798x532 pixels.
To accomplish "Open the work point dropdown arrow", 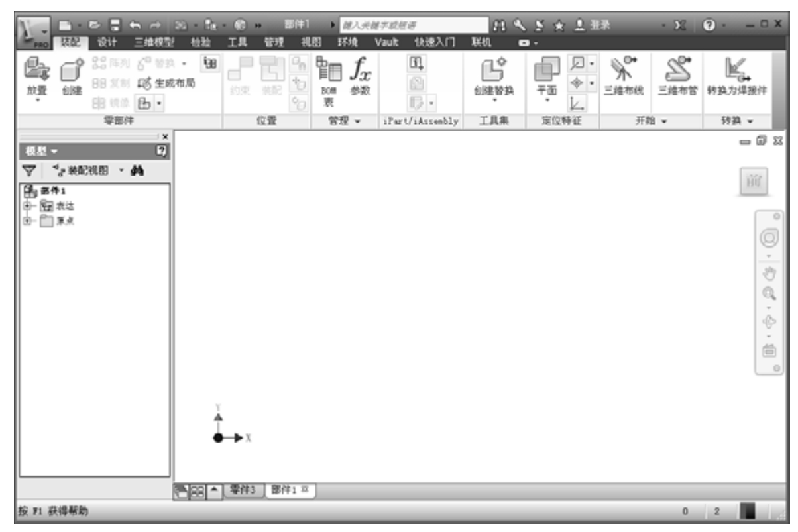I will (x=592, y=84).
